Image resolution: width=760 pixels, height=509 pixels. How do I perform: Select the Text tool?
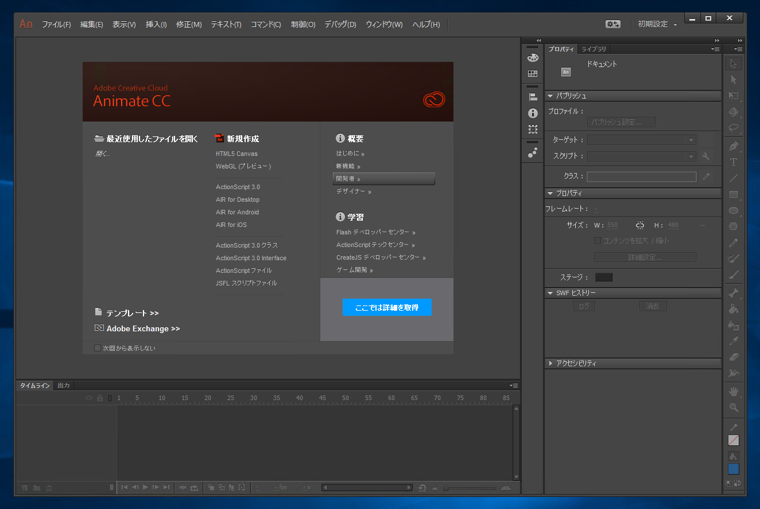click(733, 162)
